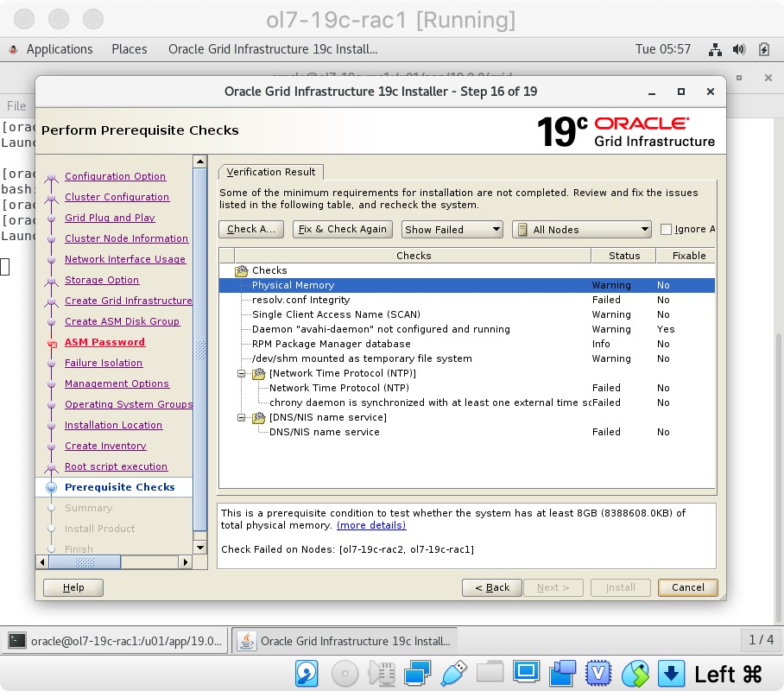Image resolution: width=784 pixels, height=691 pixels.
Task: Go to the ASM Password step
Action: [104, 342]
